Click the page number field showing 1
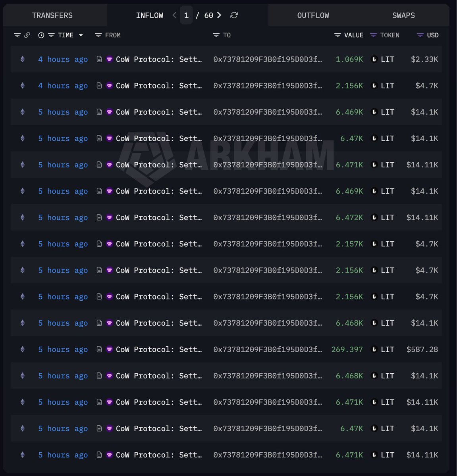Image resolution: width=457 pixels, height=476 pixels. [x=186, y=15]
